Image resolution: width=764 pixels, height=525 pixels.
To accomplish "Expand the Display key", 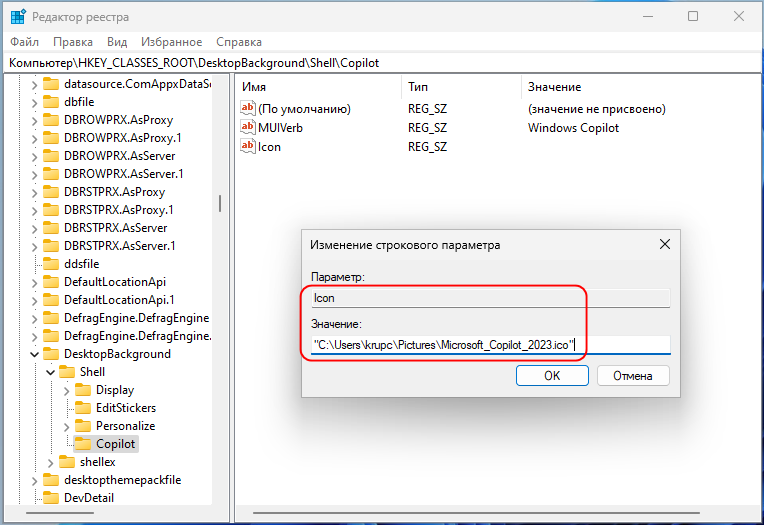I will [x=66, y=391].
